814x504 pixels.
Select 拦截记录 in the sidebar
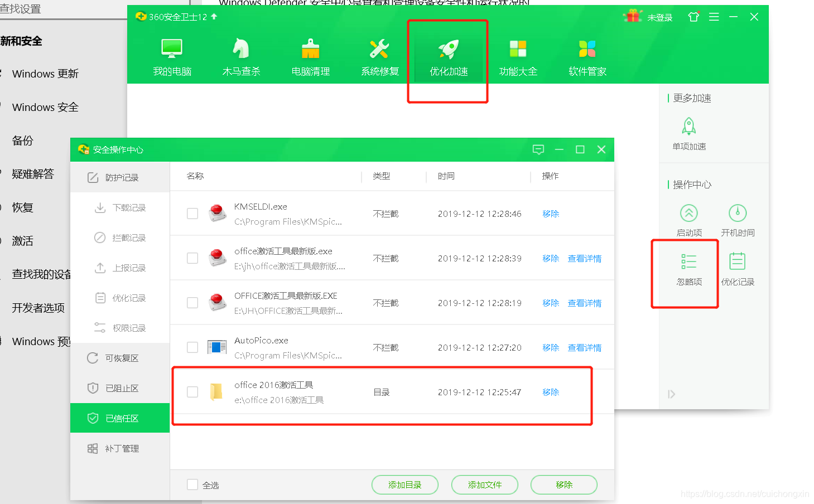(x=120, y=238)
